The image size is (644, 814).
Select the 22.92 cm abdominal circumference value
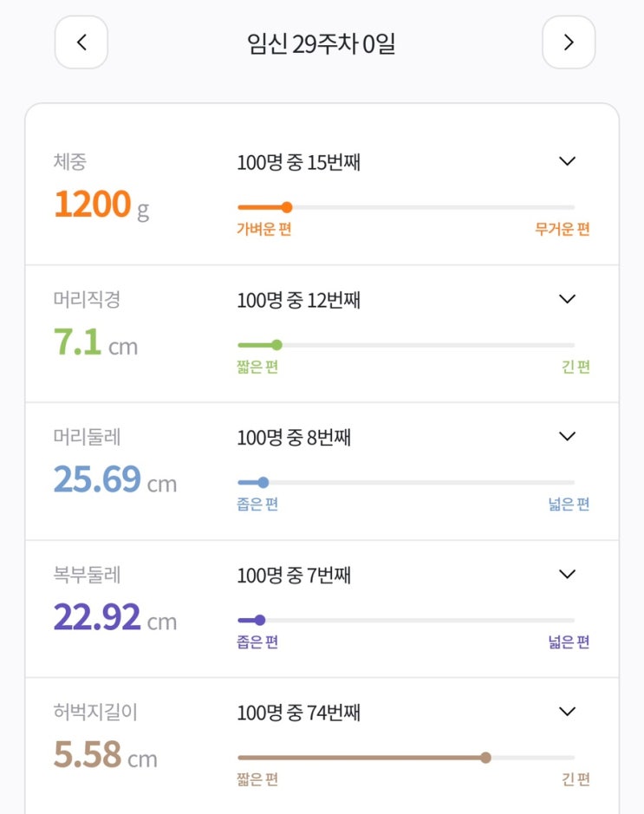tap(114, 617)
